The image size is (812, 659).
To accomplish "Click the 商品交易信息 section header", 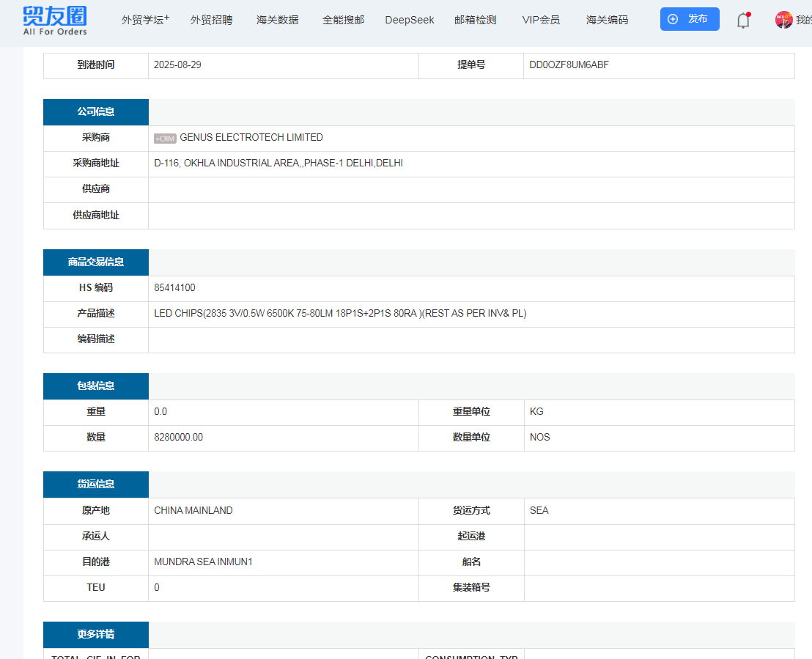I will tap(96, 262).
